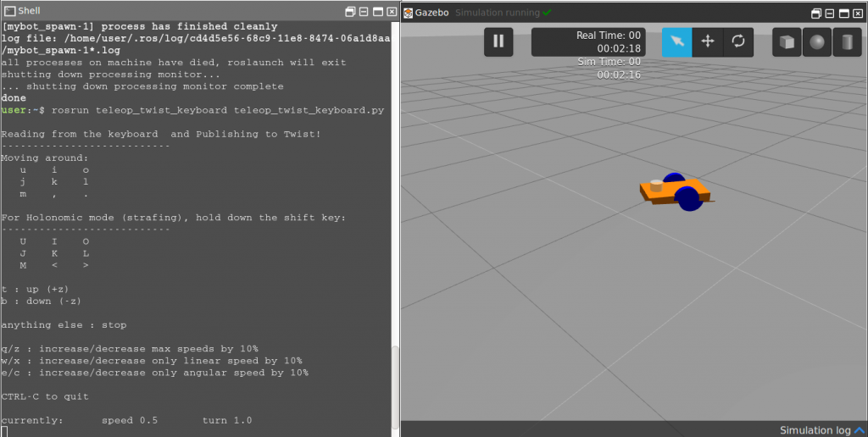Click the 'anything else : stop' line
Screen dimensions: 868x437
[x=64, y=324]
